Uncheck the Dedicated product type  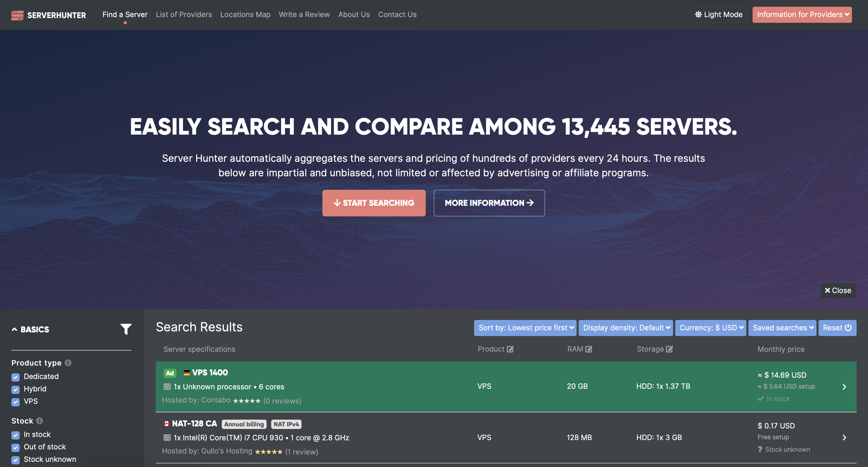[16, 377]
